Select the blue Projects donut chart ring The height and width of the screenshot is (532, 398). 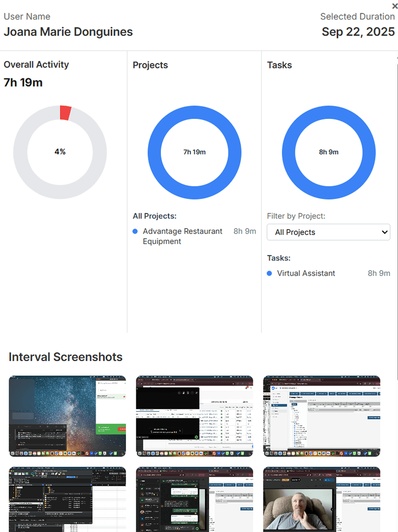click(x=154, y=153)
